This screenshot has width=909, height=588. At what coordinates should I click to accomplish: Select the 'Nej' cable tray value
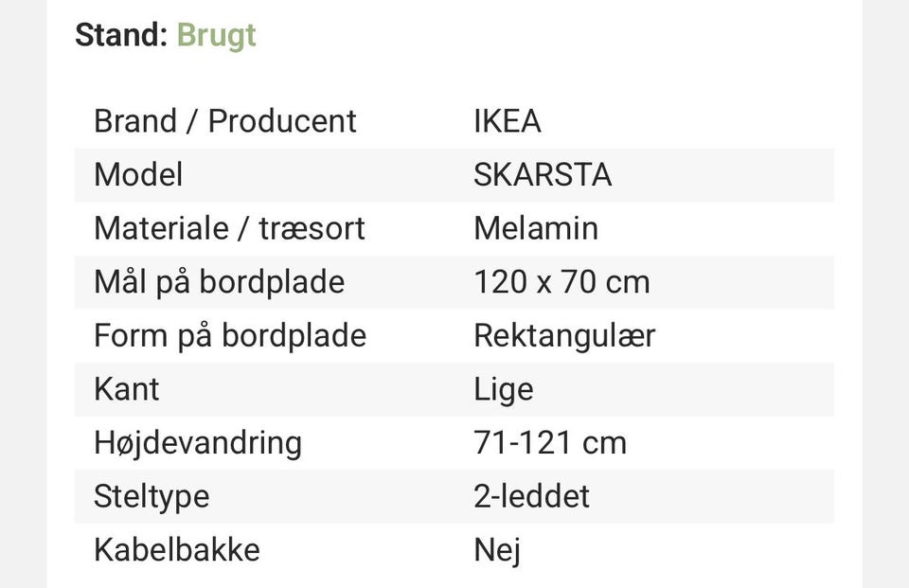point(497,550)
